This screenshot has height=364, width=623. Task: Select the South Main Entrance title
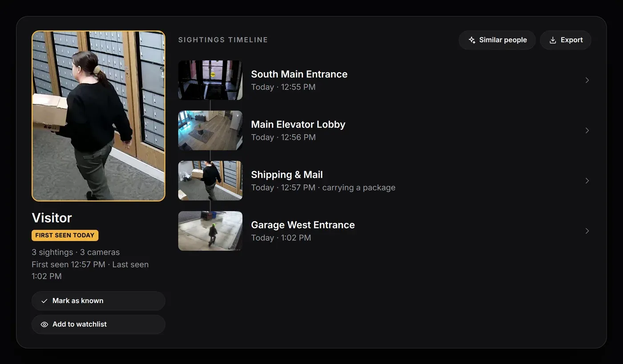click(x=299, y=74)
